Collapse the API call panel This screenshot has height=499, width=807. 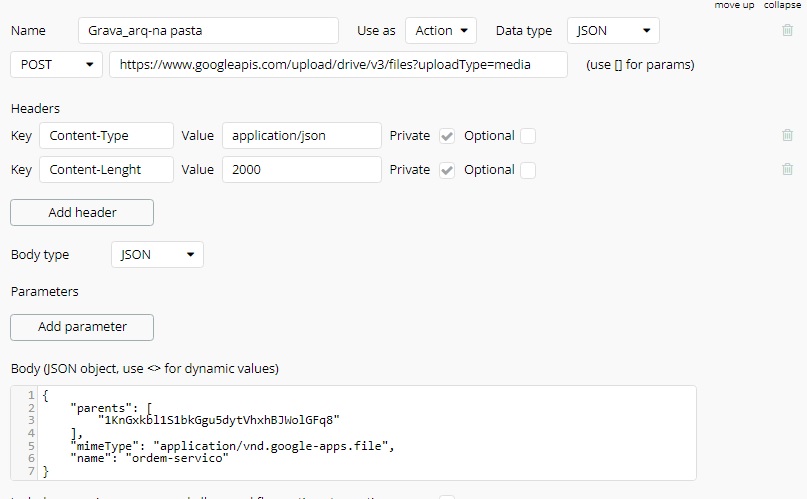[782, 5]
